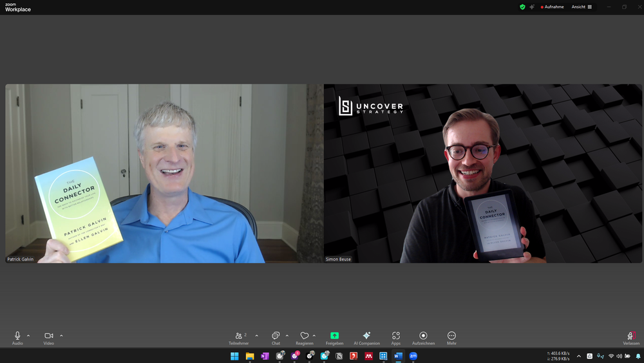Screen dimensions: 644x363
Task: Click Verlassen to leave the meeting
Action: pos(631,337)
